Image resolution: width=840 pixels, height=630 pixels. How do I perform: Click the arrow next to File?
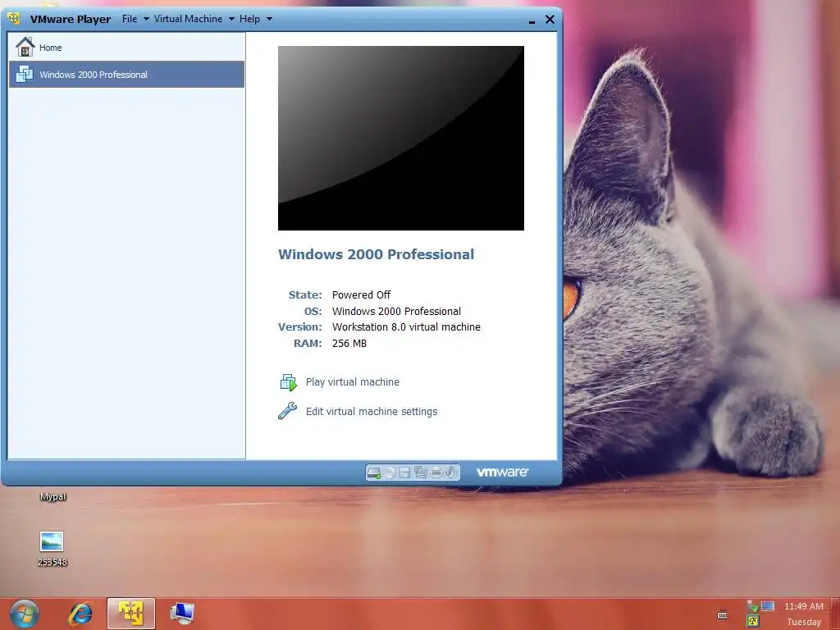[146, 20]
